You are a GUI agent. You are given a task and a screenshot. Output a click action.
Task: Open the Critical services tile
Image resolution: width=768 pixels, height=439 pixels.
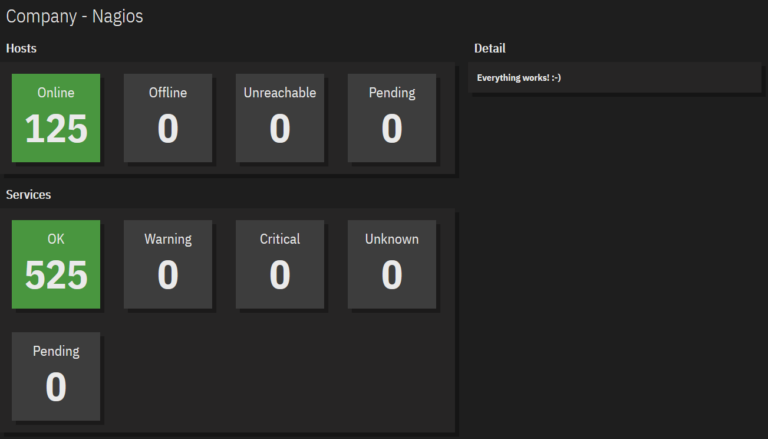280,264
